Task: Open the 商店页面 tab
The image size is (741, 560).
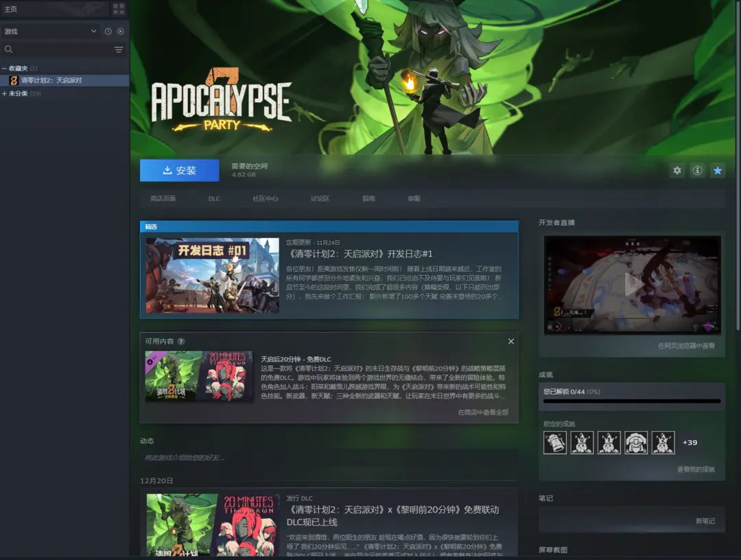Action: [x=163, y=198]
